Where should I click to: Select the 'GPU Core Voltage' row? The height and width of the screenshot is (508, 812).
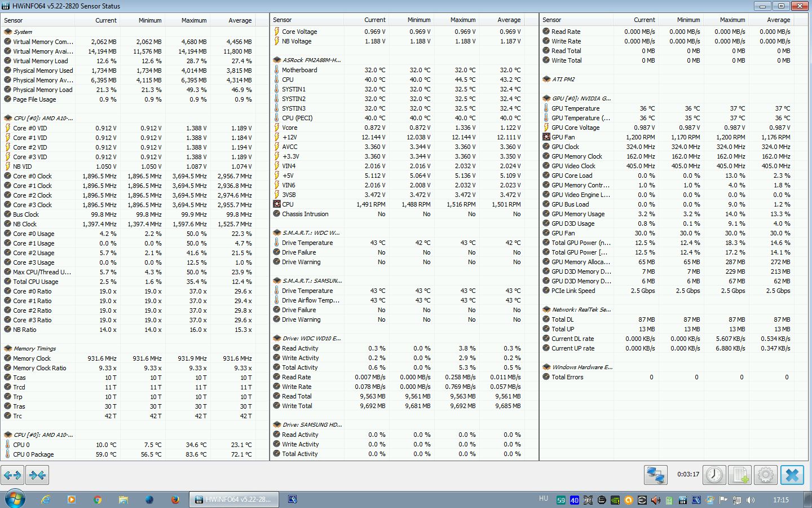pos(674,128)
